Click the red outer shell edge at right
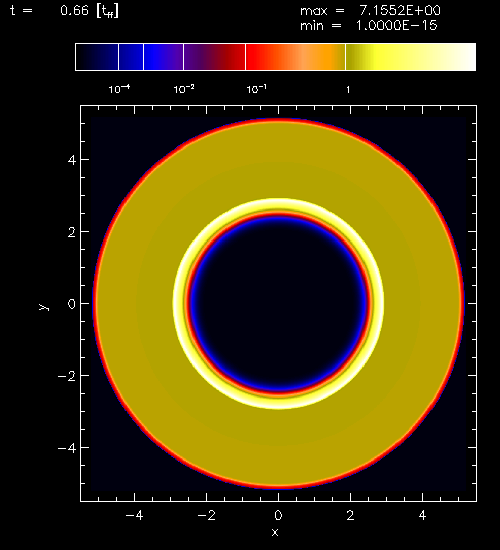The width and height of the screenshot is (500, 550). pyautogui.click(x=461, y=304)
